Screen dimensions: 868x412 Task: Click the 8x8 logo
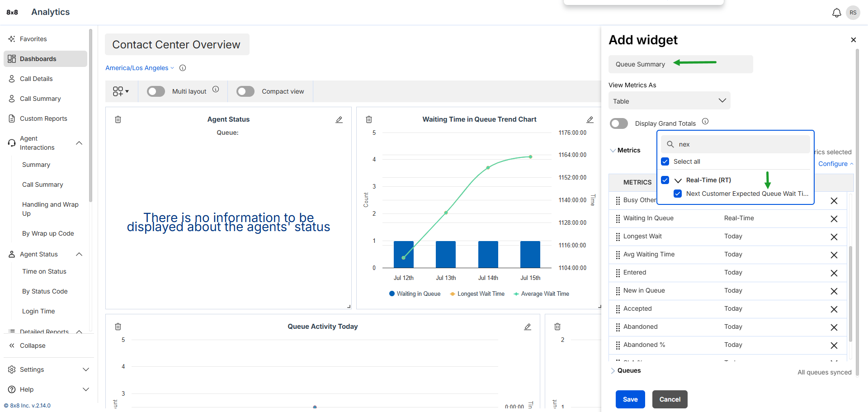(12, 12)
